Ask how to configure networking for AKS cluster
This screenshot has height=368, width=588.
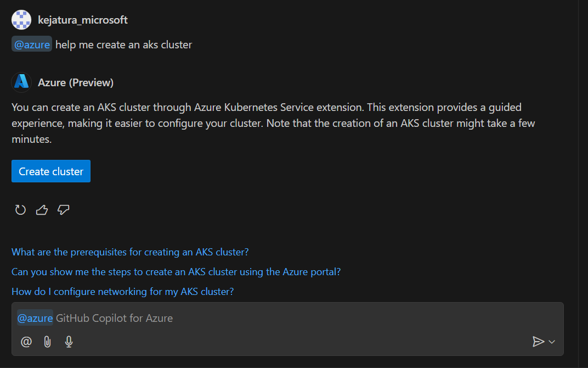click(123, 292)
